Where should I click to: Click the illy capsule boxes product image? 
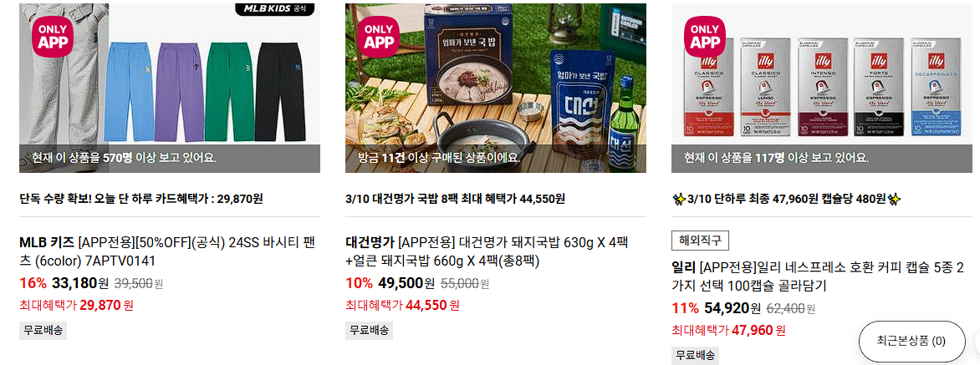point(822,88)
